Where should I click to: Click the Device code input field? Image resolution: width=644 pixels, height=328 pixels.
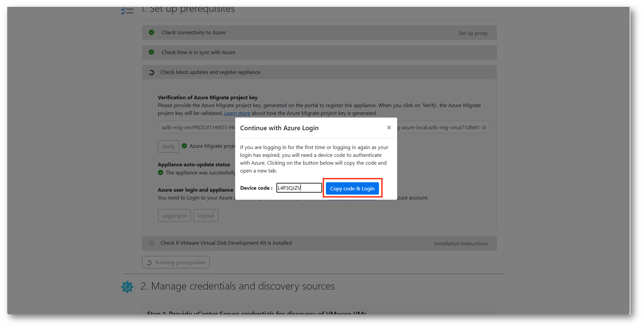point(299,188)
